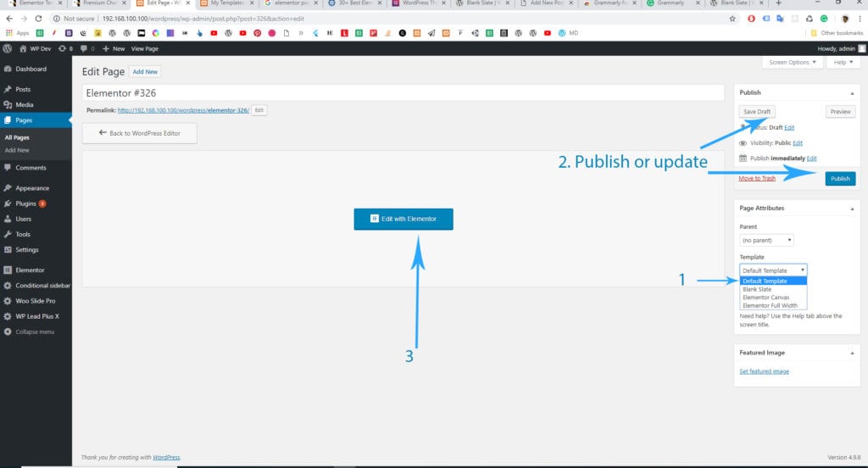The width and height of the screenshot is (868, 468).
Task: Select Elementor Canvas template option
Action: 773,298
